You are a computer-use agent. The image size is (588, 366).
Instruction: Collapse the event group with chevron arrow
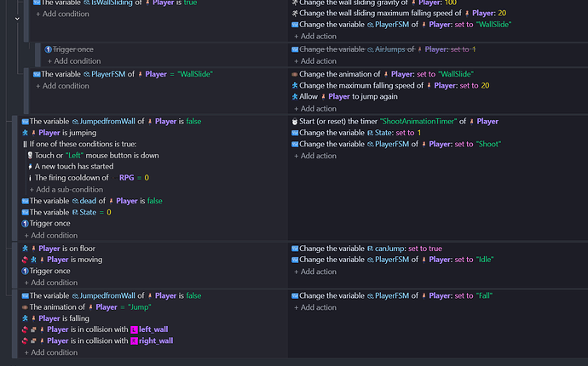(x=17, y=19)
